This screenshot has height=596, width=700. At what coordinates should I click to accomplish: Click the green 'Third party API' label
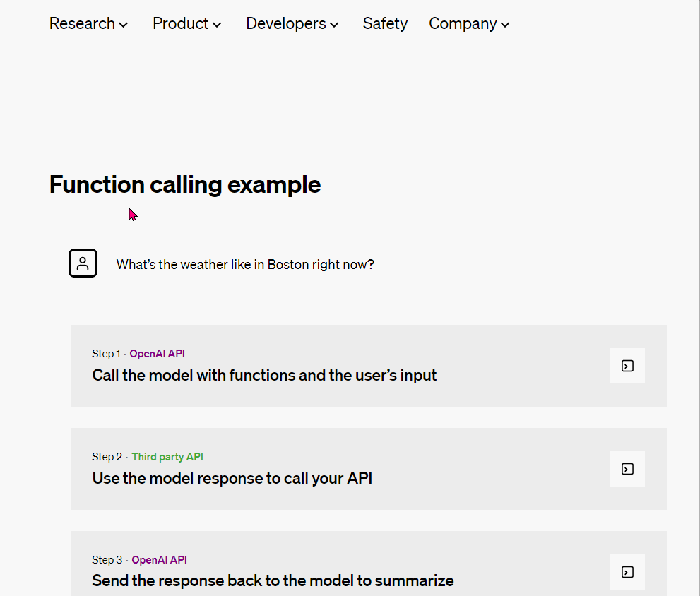pos(167,457)
